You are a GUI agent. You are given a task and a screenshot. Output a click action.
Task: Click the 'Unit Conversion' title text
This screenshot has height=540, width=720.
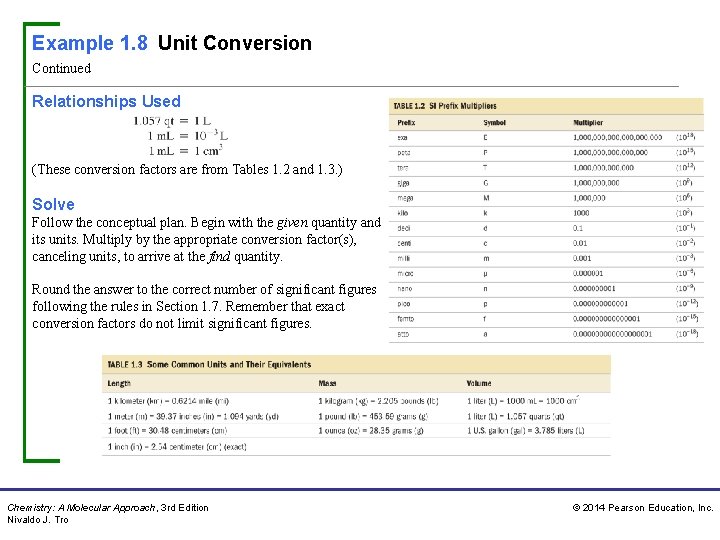235,43
